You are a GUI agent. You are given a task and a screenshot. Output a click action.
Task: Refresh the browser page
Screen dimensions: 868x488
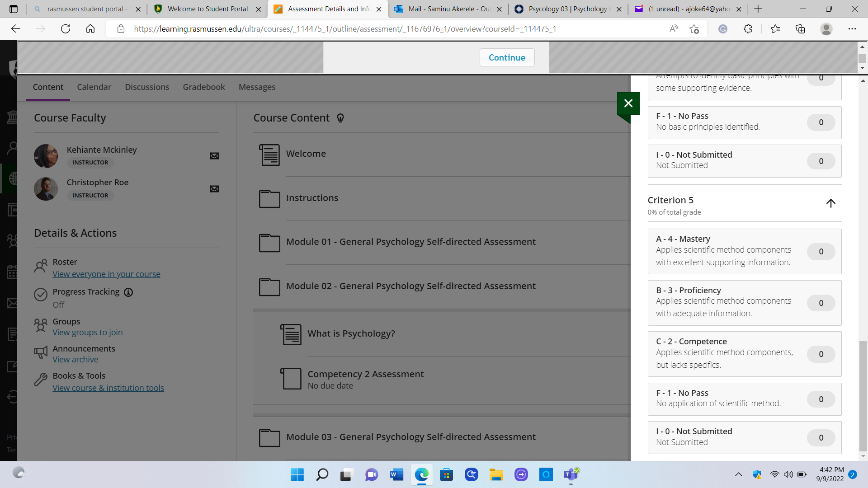click(66, 29)
